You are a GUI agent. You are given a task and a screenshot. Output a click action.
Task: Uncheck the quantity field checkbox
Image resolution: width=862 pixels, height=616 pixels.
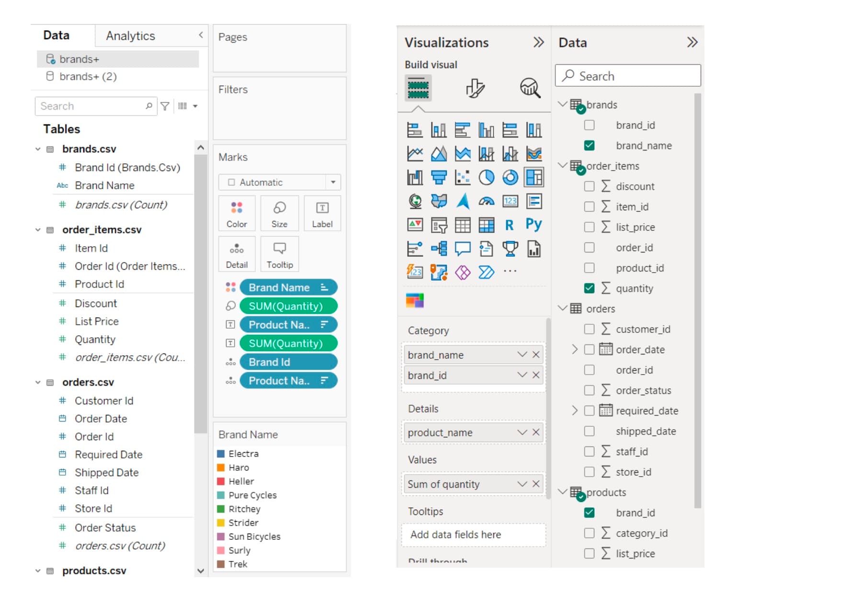click(x=590, y=288)
